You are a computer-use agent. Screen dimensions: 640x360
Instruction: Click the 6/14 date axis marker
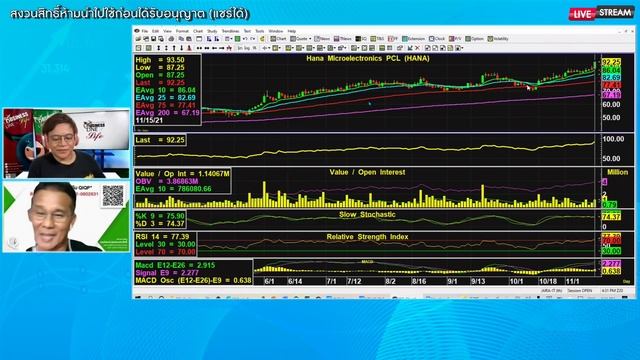click(x=295, y=281)
